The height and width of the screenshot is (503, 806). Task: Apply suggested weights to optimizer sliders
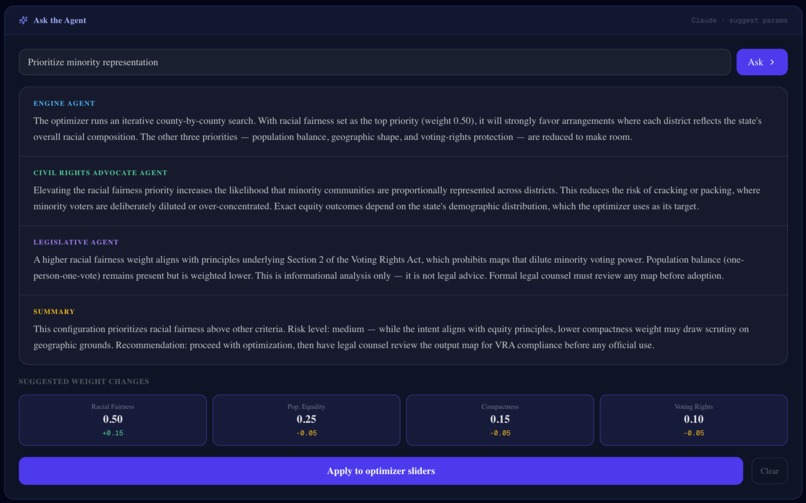381,471
